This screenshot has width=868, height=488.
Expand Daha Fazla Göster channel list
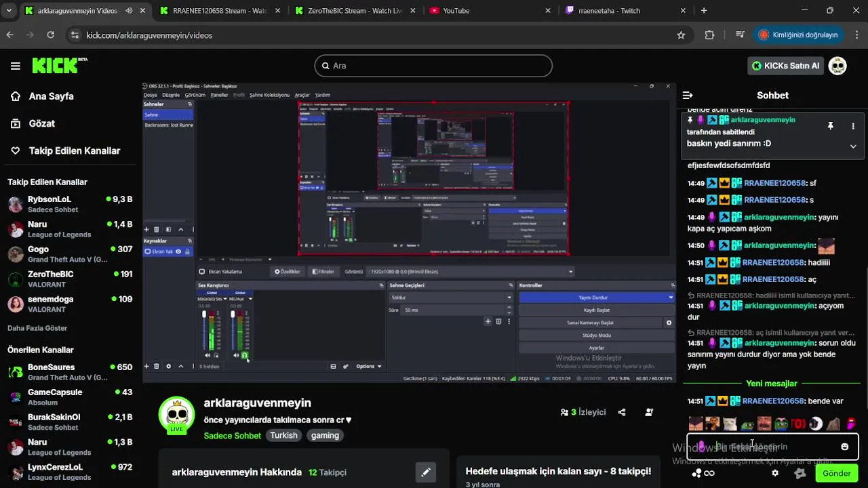tap(37, 328)
